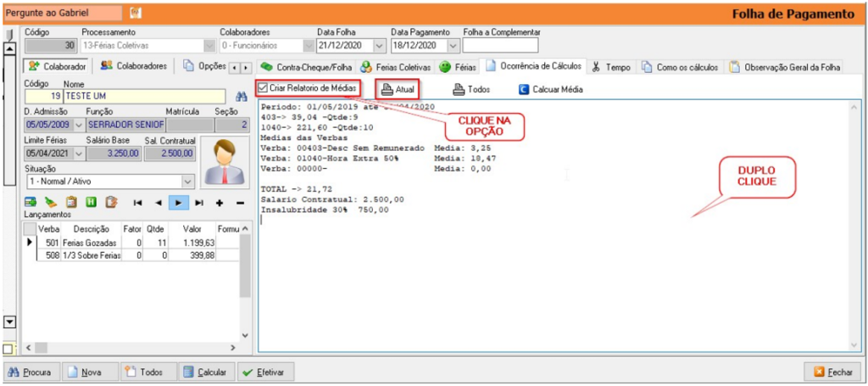Select the Ocorrência de Cálculos tab
Screen dimensions: 868x386
534,66
